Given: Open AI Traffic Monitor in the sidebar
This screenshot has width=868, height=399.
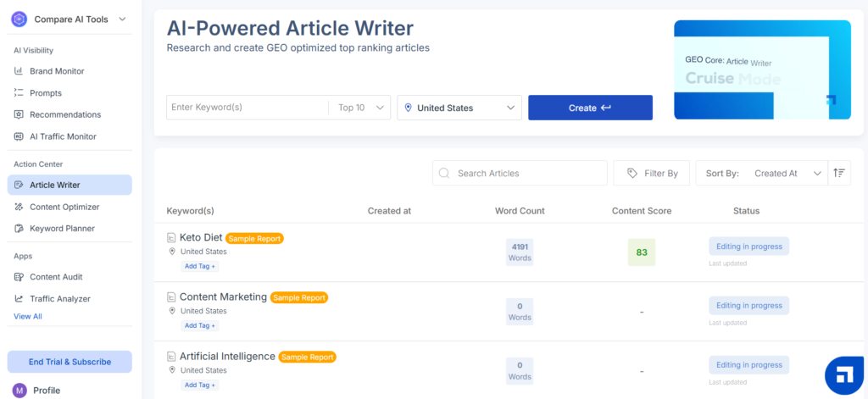Looking at the screenshot, I should coord(63,136).
